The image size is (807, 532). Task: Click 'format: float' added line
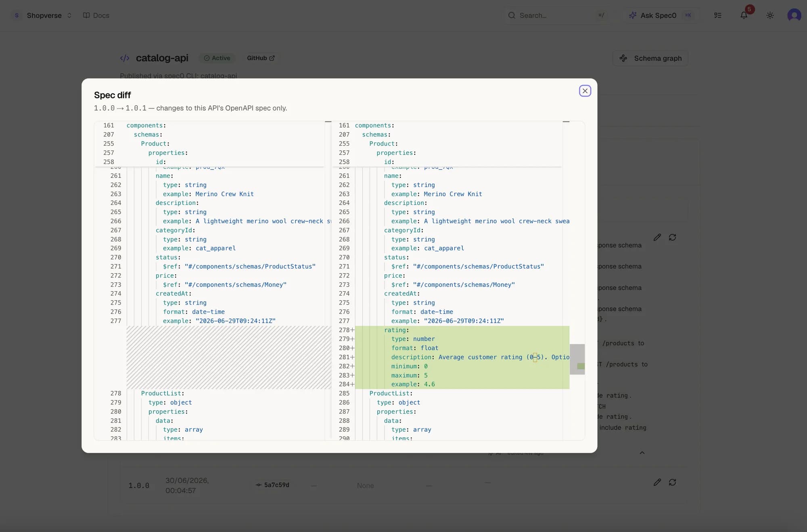point(414,348)
